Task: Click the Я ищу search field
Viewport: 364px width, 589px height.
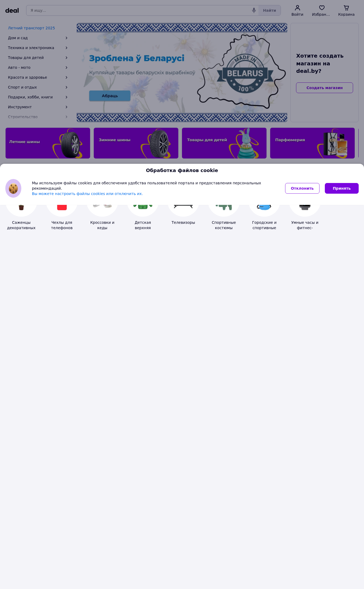Action: [139, 10]
